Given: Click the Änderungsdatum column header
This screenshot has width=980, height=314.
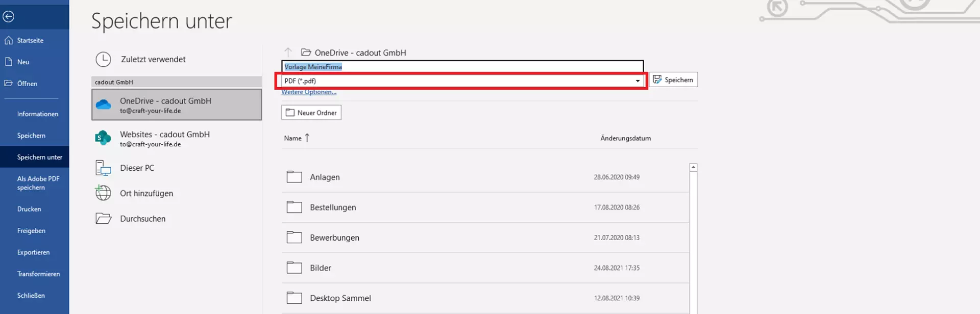Looking at the screenshot, I should [x=625, y=138].
